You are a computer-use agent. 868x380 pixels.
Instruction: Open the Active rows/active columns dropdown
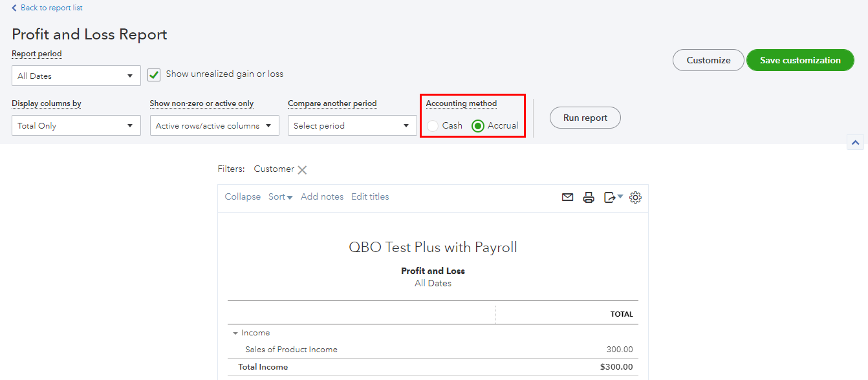214,126
